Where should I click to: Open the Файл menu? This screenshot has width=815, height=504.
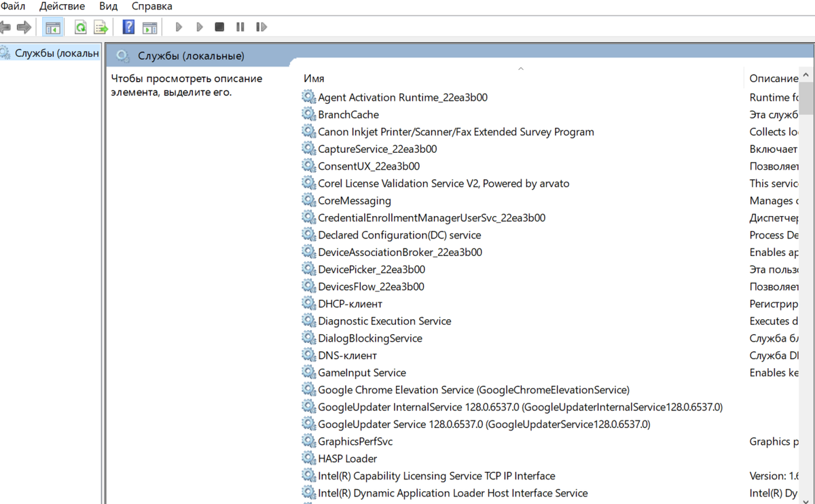(14, 6)
